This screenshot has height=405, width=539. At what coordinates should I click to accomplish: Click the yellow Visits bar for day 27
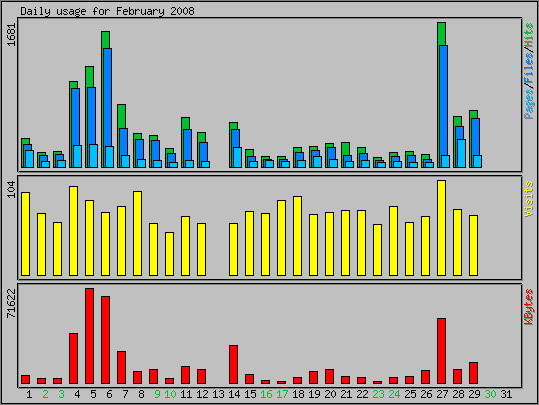[441, 228]
